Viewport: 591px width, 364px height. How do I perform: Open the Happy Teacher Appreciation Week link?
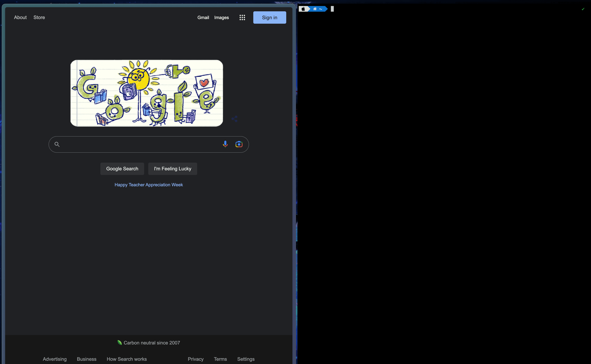pos(149,185)
